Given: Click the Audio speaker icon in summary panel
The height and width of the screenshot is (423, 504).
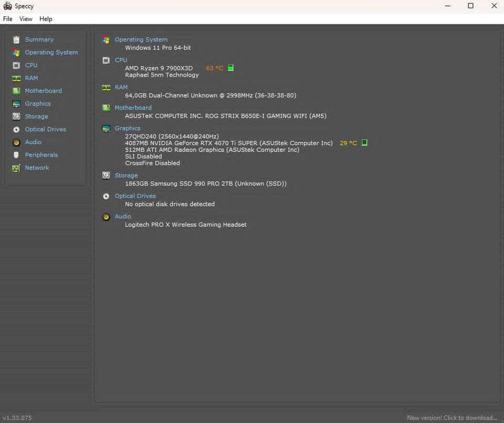Looking at the screenshot, I should [x=106, y=217].
